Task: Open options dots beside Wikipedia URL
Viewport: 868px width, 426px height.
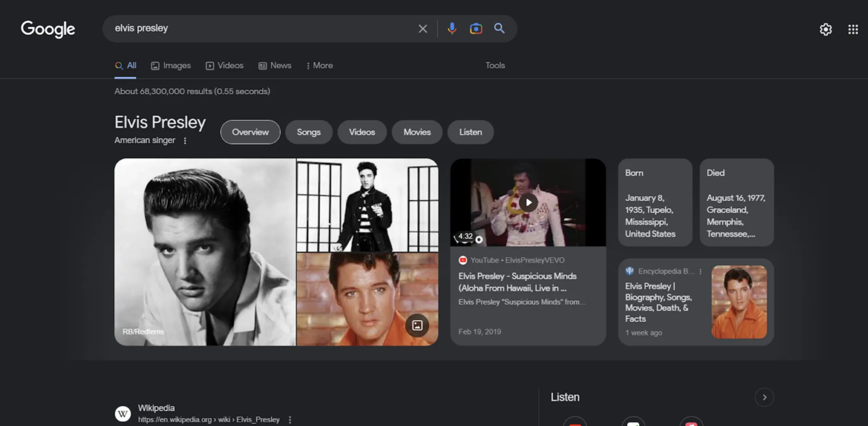Action: click(x=290, y=420)
